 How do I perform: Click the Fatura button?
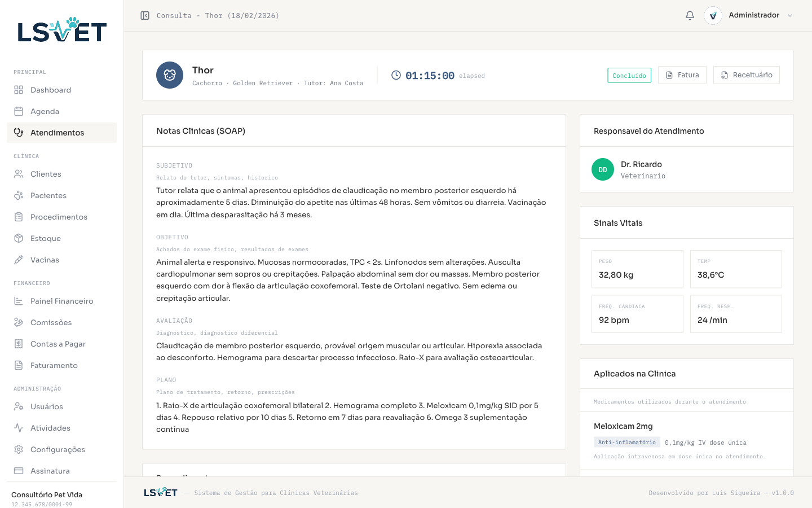(x=682, y=75)
